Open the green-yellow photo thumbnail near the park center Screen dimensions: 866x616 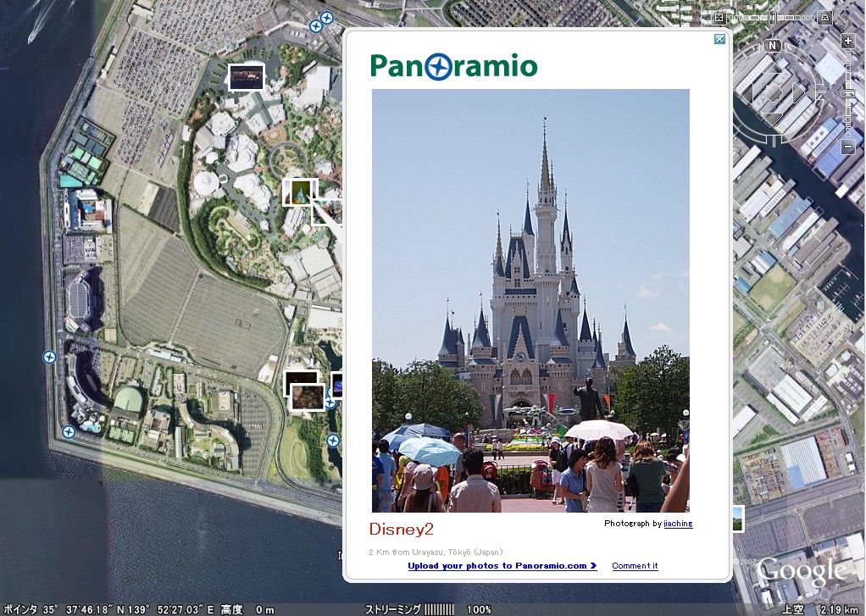point(300,192)
